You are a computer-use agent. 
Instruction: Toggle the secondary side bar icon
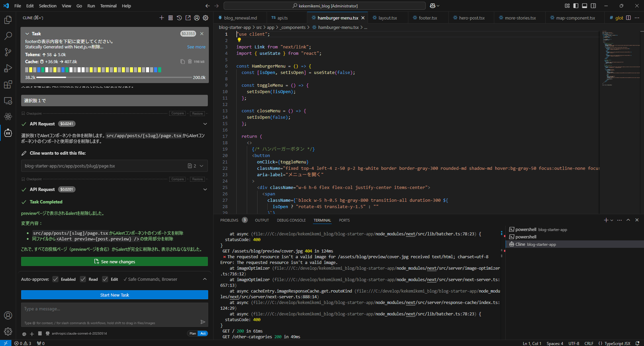point(593,6)
